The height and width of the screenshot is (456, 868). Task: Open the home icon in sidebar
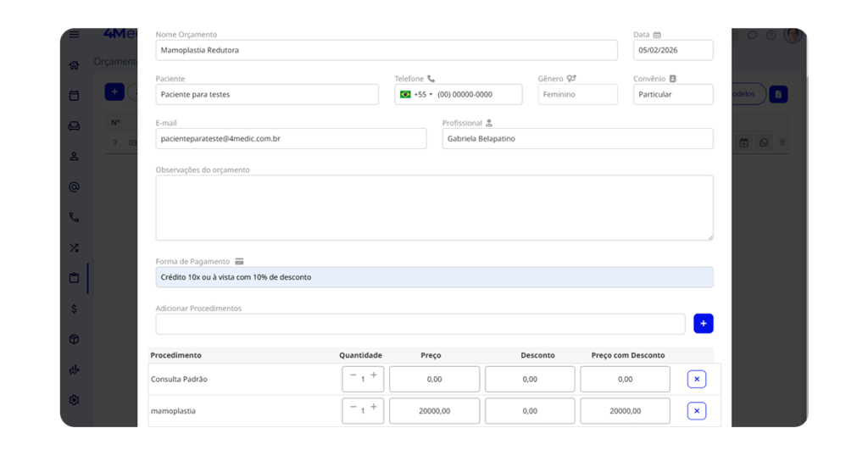(x=74, y=65)
